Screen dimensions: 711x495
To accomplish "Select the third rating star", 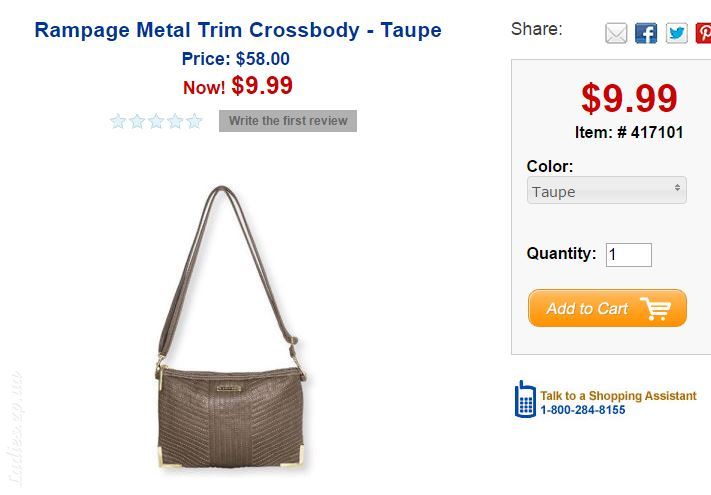I will tap(156, 121).
